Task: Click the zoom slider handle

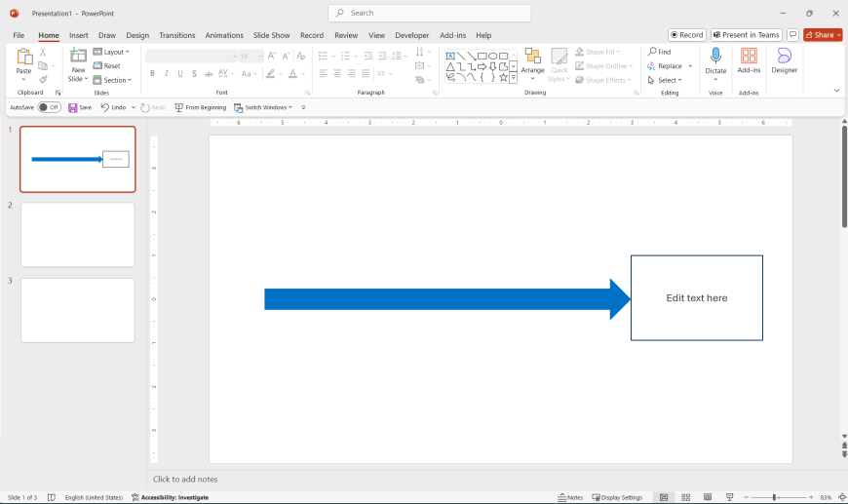Action: pos(775,497)
